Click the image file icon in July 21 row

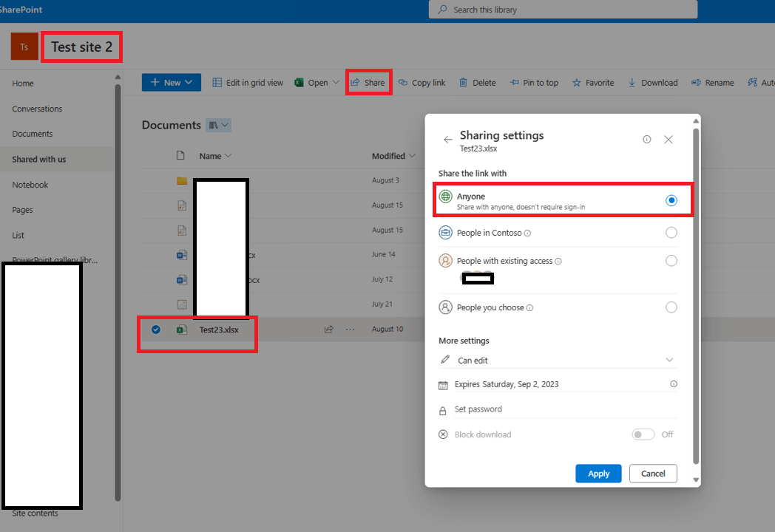[x=182, y=304]
